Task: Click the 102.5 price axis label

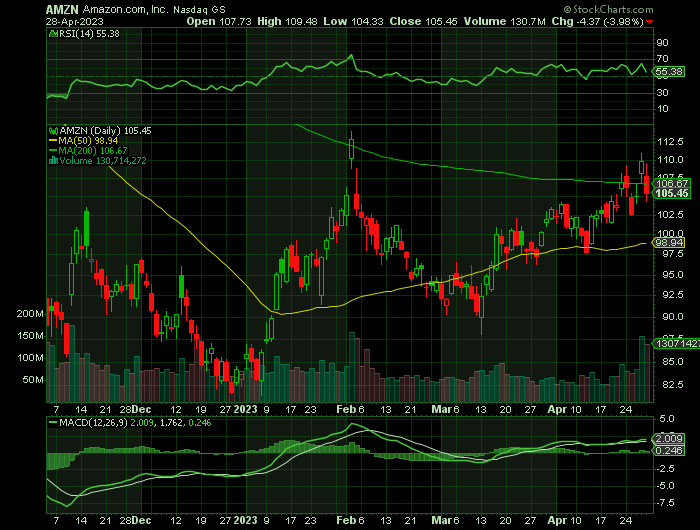Action: coord(671,215)
